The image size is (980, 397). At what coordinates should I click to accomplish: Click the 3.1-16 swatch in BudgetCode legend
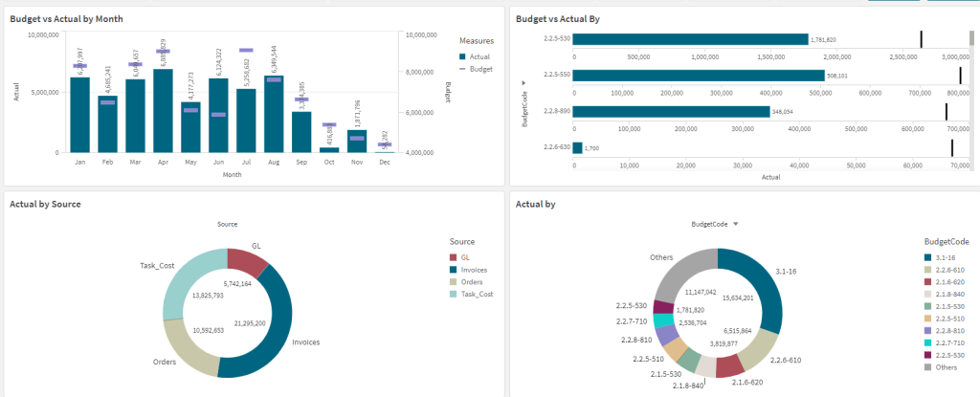926,257
